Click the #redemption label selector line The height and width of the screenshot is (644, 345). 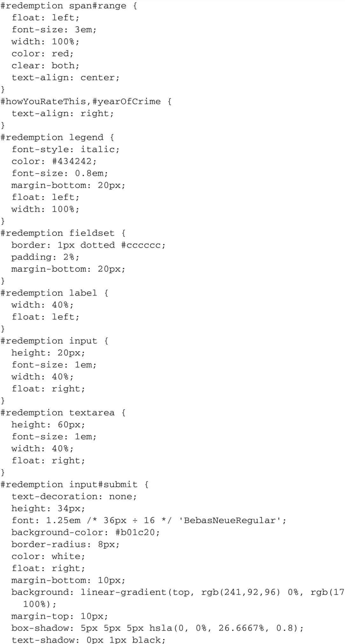[54, 293]
